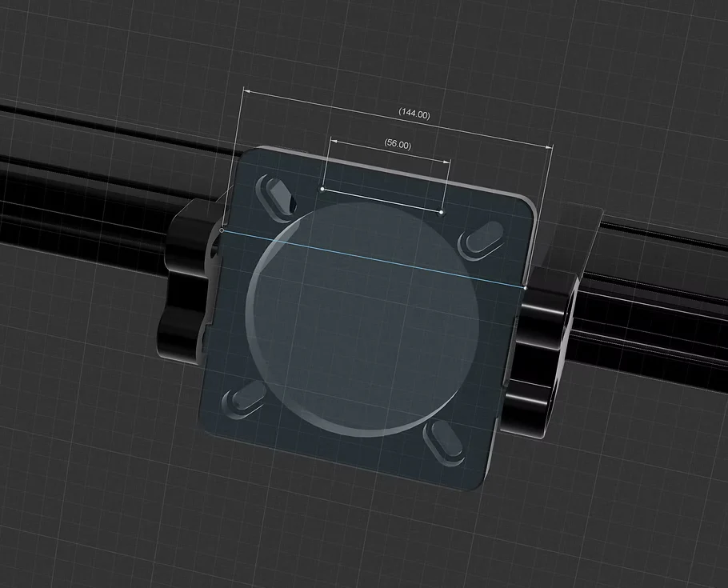Pick the white sketch point right of the 56.00 line
The height and width of the screenshot is (588, 728).
pyautogui.click(x=442, y=213)
